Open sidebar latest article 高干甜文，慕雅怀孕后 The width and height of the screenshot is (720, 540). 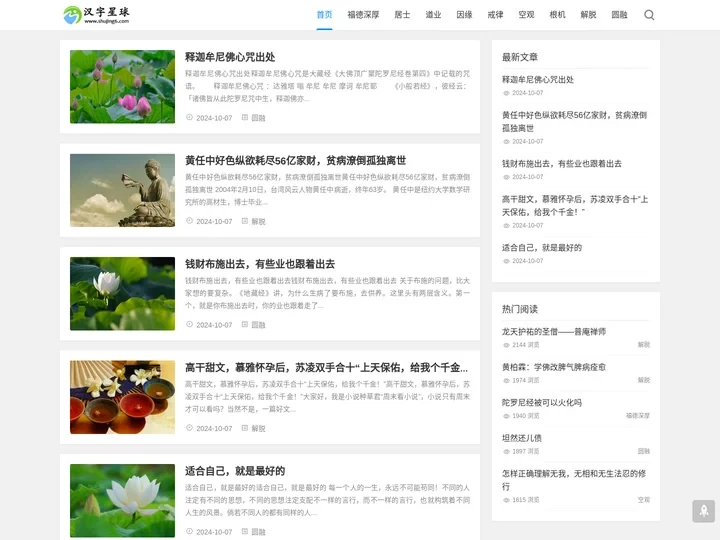[575, 205]
